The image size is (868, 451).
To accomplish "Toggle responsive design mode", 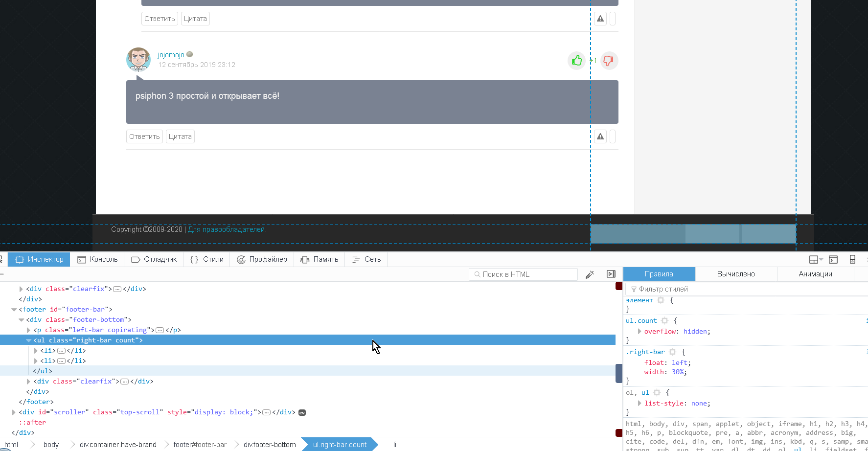I will pyautogui.click(x=852, y=259).
